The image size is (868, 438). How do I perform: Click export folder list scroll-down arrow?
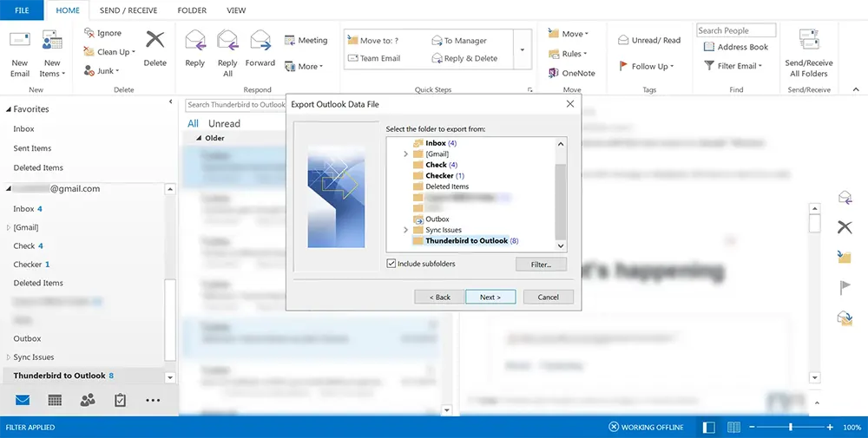[x=561, y=245]
